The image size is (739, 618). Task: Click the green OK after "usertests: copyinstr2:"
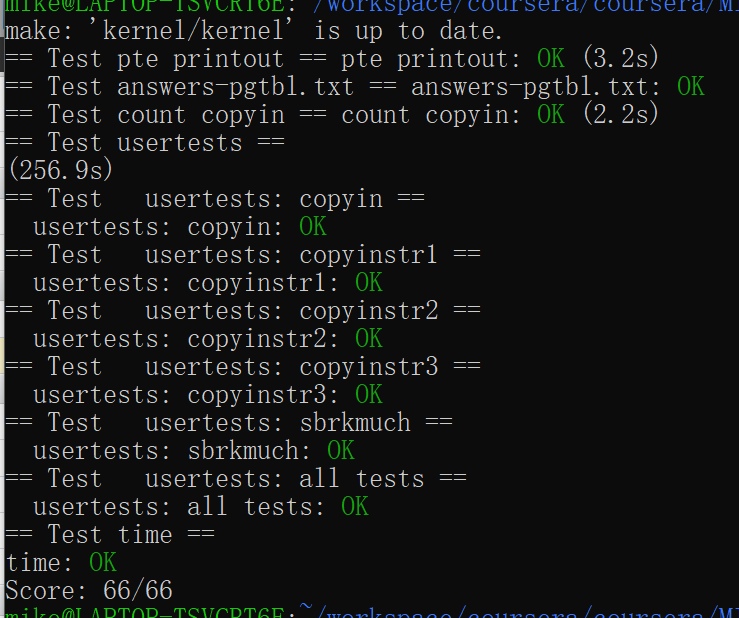point(369,339)
